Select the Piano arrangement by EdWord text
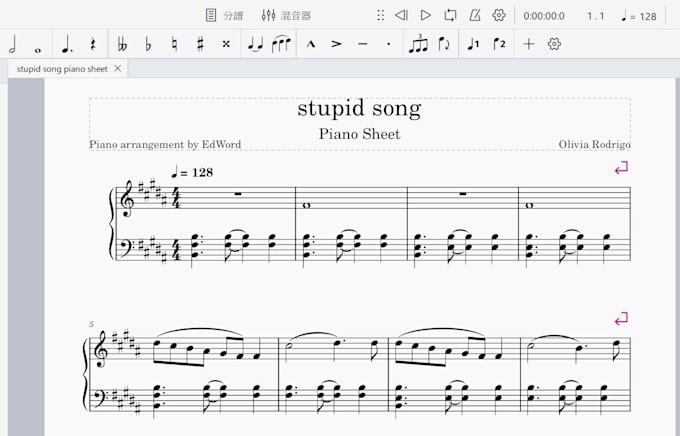Viewport: 680px width, 436px height. point(165,144)
